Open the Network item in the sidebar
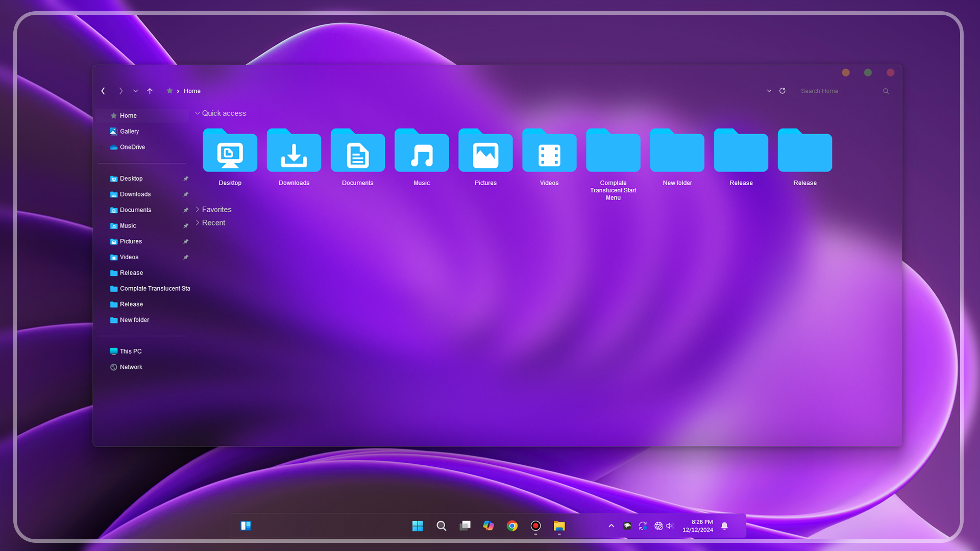Image resolution: width=980 pixels, height=551 pixels. pos(131,367)
